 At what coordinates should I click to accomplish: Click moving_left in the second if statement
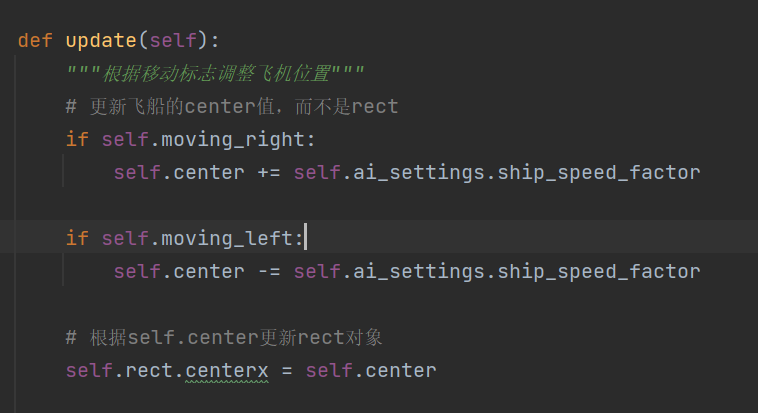[x=227, y=238]
